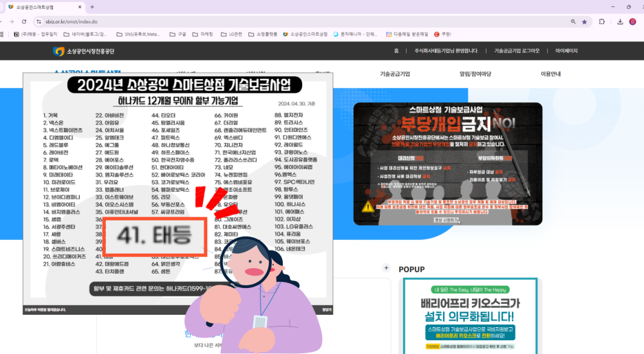Open a new browser tab
644x354 pixels.
(92, 7)
